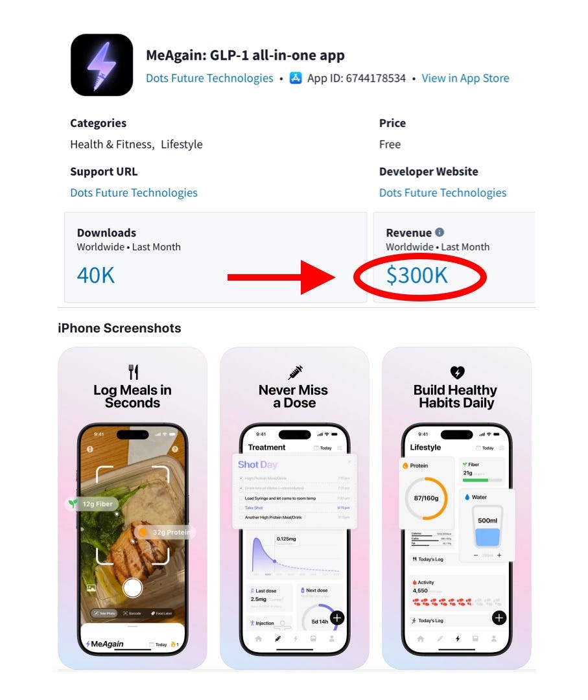Open the Build Healthy Habits Daily screenshot
Viewport: 588px width, 700px height.
(x=457, y=507)
